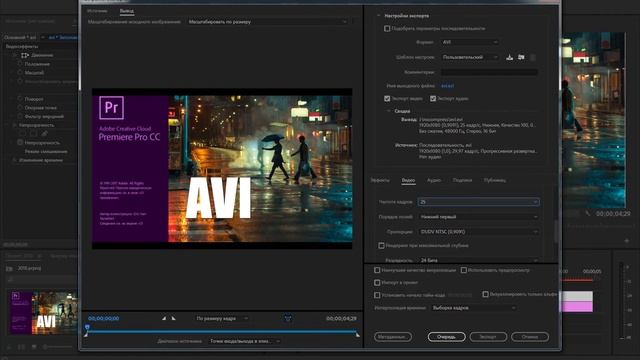Set the in point marker button

point(164,318)
